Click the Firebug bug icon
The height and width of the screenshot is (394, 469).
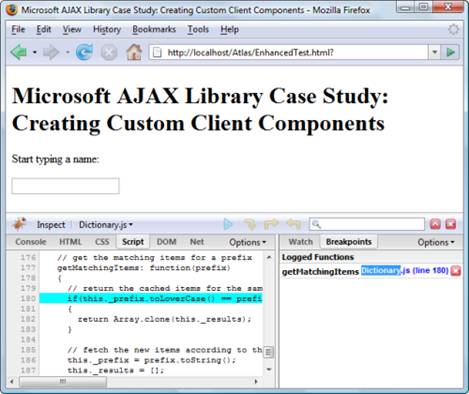(19, 224)
